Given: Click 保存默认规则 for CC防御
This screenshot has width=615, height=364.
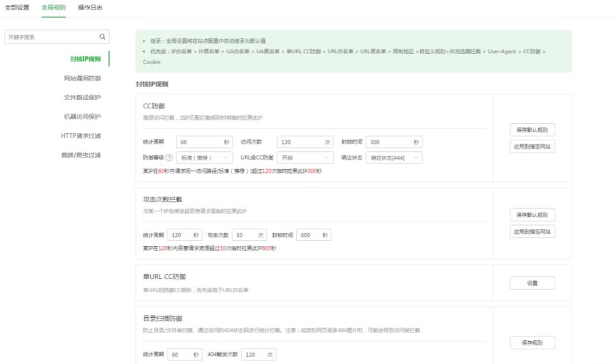Looking at the screenshot, I should 532,129.
